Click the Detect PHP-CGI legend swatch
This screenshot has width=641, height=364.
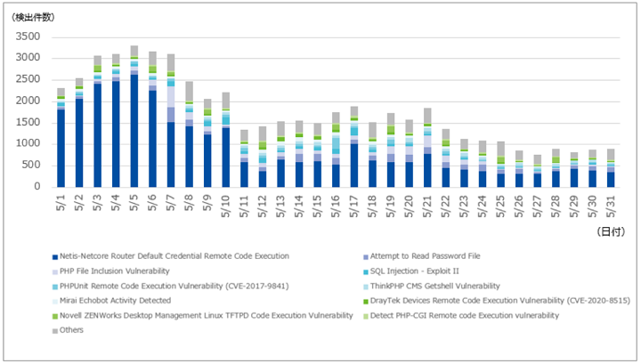tap(366, 316)
